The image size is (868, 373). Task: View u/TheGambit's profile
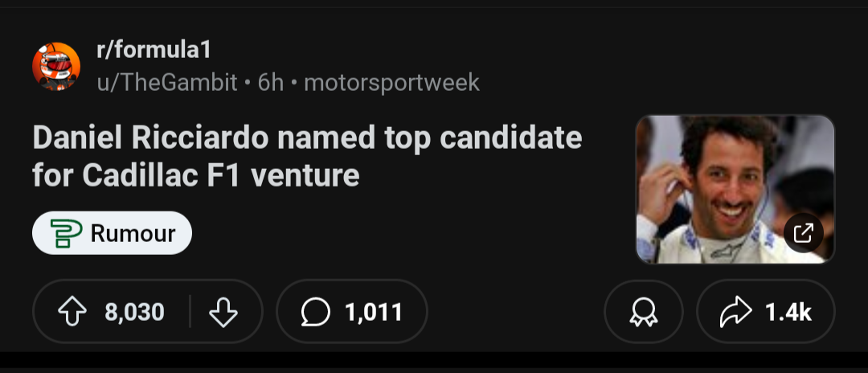[166, 82]
